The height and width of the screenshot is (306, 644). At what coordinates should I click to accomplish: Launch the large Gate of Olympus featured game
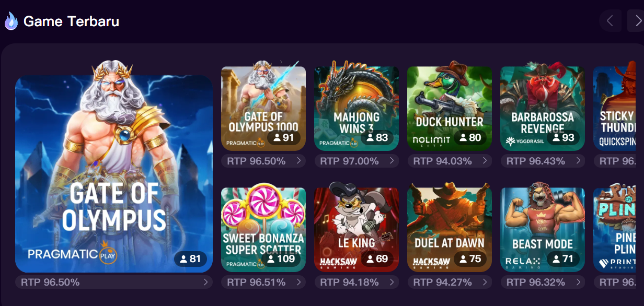click(114, 174)
